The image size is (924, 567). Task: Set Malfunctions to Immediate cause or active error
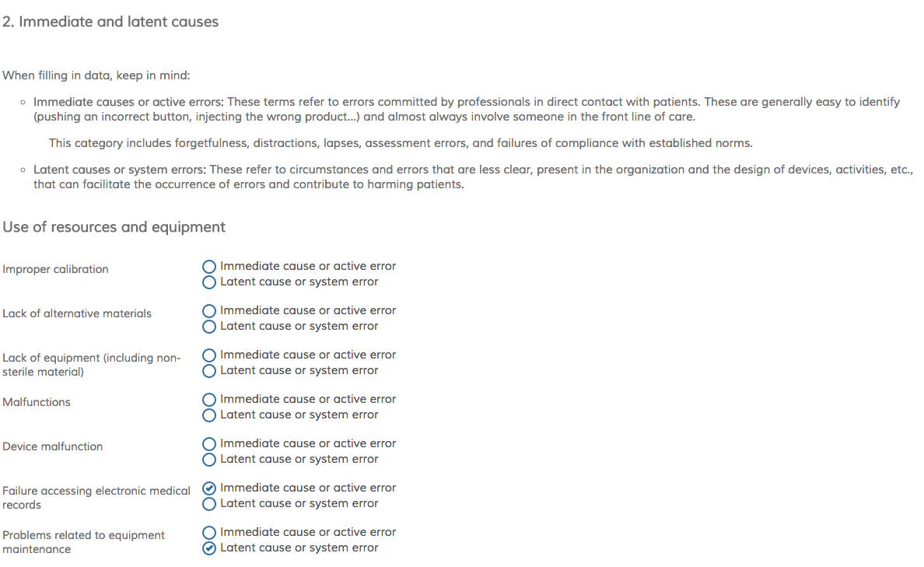coord(209,400)
